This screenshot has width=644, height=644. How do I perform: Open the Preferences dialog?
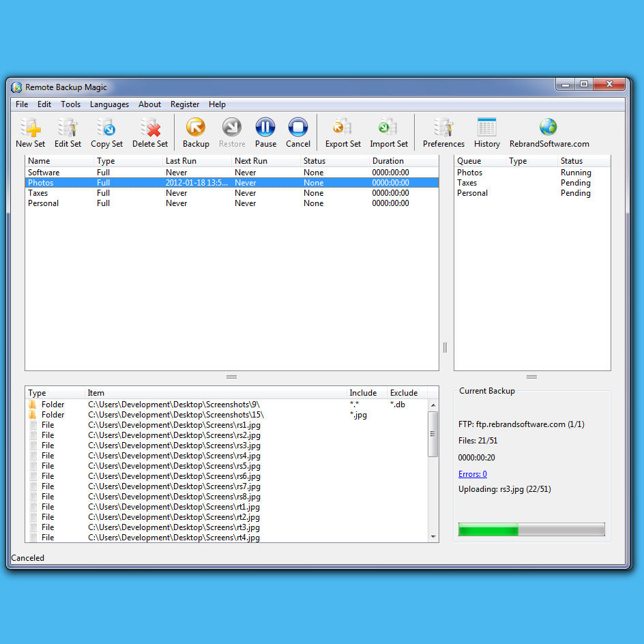[x=443, y=132]
